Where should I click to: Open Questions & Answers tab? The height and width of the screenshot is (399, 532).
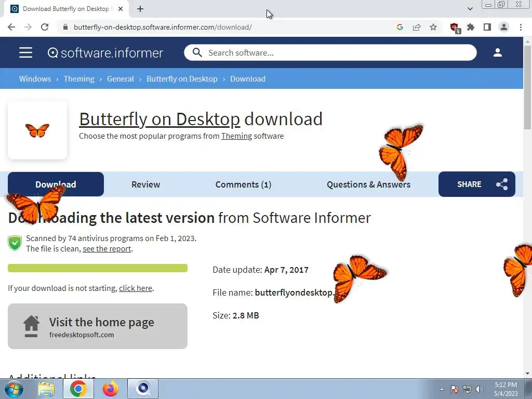[x=368, y=184]
